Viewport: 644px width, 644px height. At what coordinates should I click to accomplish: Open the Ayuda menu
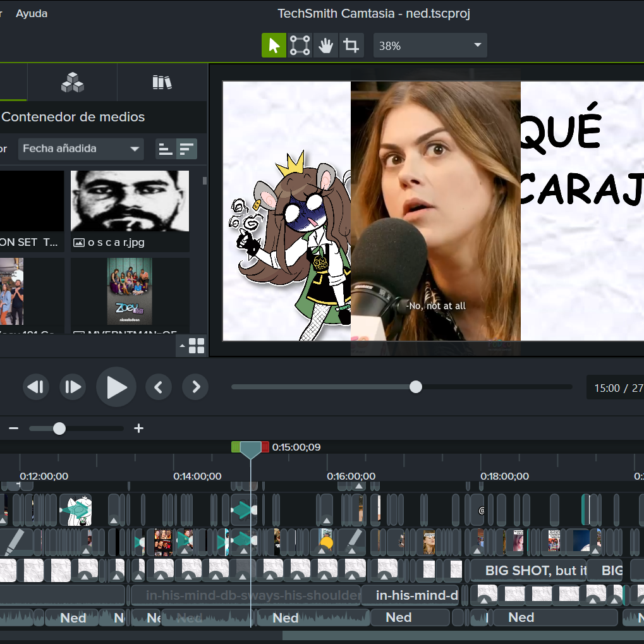(x=32, y=13)
